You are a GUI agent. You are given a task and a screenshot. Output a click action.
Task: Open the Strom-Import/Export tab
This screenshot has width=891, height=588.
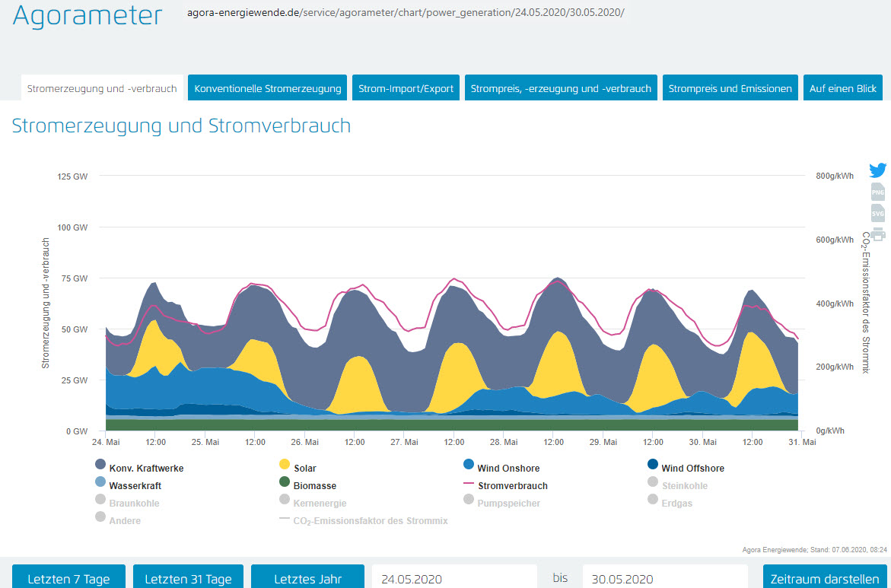coord(406,88)
